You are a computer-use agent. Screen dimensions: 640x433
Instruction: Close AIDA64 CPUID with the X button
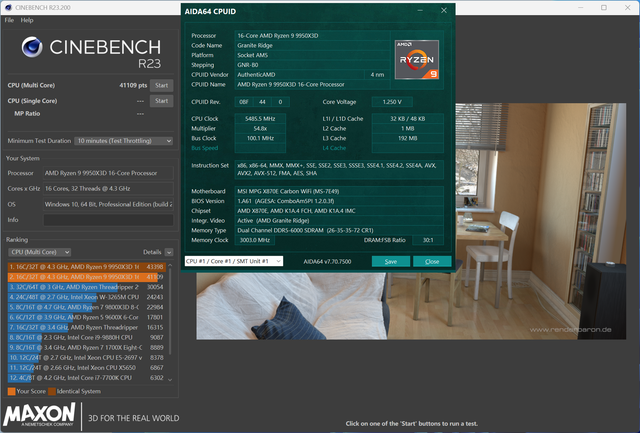pos(444,11)
